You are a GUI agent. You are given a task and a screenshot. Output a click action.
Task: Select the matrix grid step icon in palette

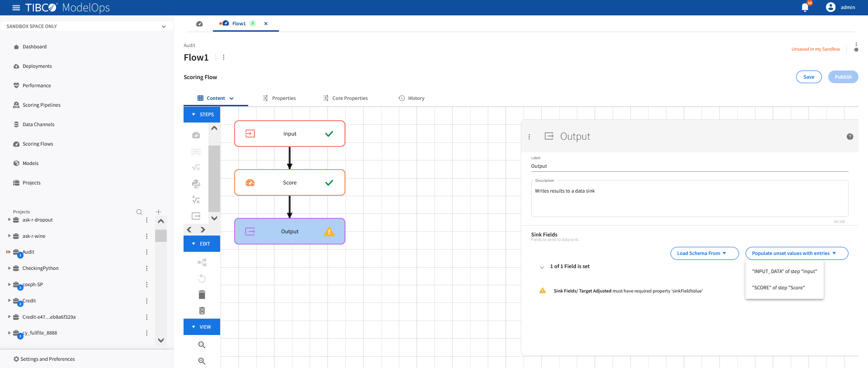tap(196, 151)
